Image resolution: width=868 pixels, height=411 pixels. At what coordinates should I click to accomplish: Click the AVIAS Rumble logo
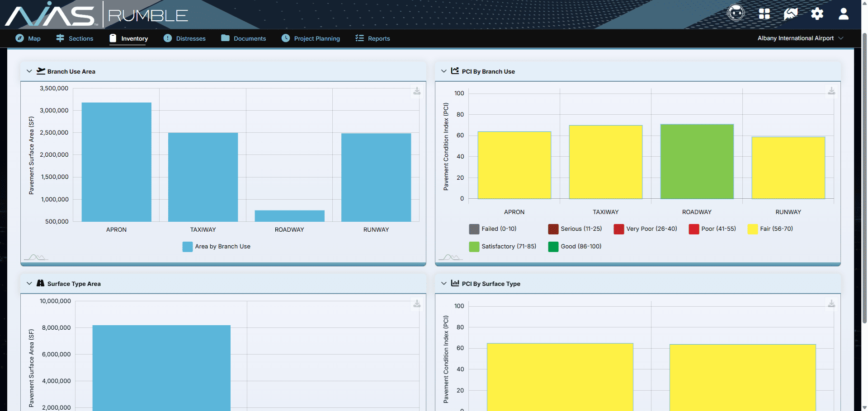click(x=97, y=15)
